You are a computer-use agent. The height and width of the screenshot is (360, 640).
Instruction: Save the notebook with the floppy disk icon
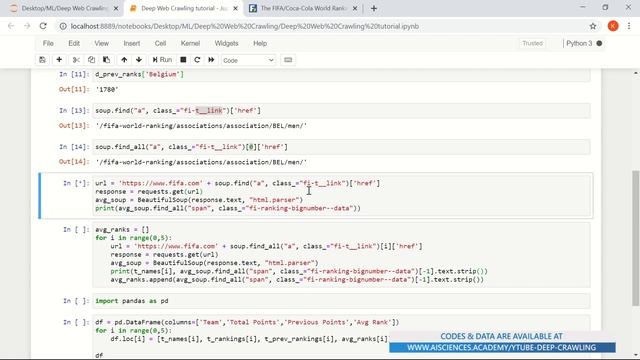click(x=42, y=60)
